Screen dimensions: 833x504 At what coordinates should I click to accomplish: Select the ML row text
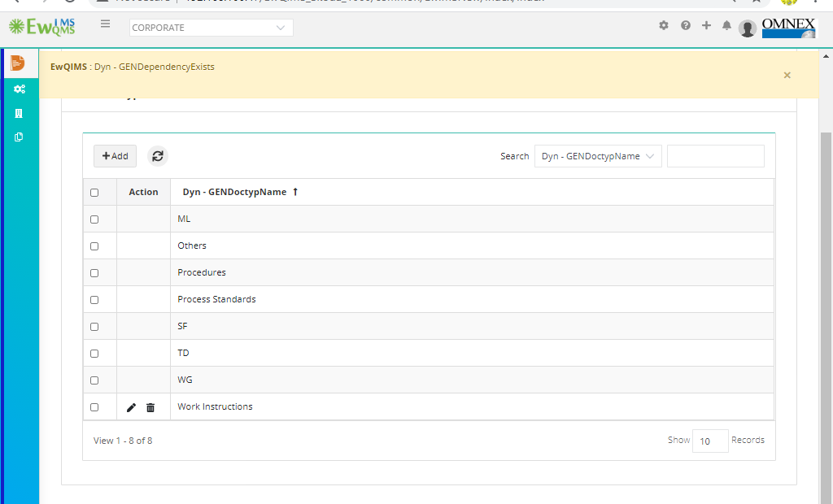[x=184, y=219]
